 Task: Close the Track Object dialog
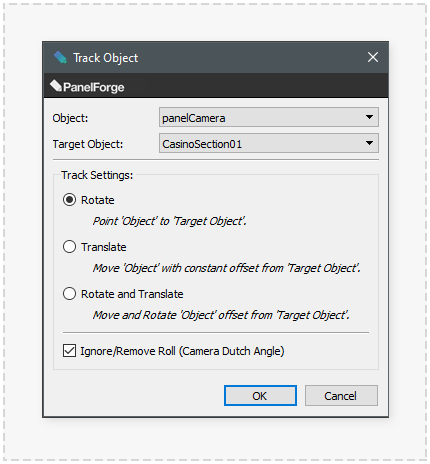373,57
